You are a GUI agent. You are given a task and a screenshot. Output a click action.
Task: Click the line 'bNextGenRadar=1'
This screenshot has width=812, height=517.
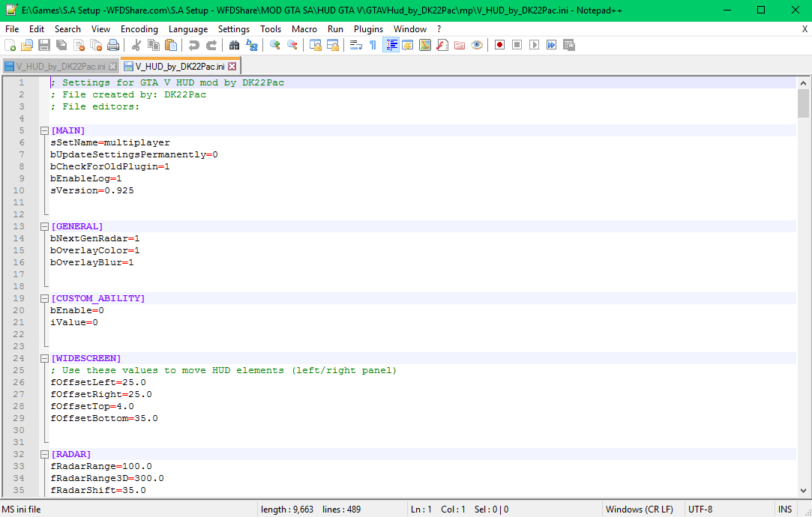click(x=94, y=238)
